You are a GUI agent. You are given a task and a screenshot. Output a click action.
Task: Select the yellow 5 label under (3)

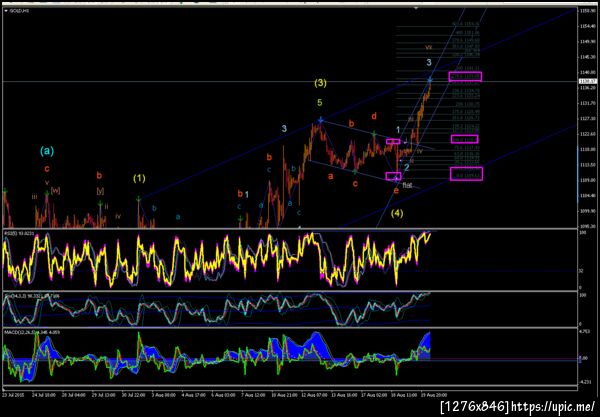tap(320, 102)
